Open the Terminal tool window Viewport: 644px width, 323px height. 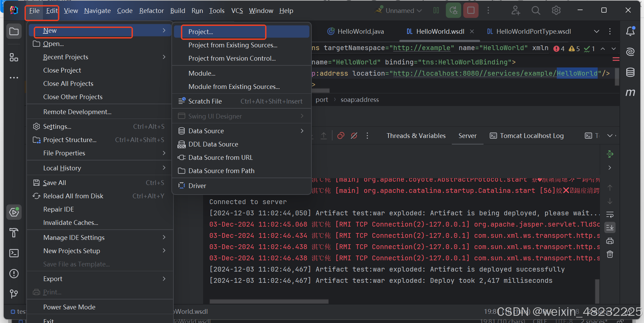tap(14, 253)
